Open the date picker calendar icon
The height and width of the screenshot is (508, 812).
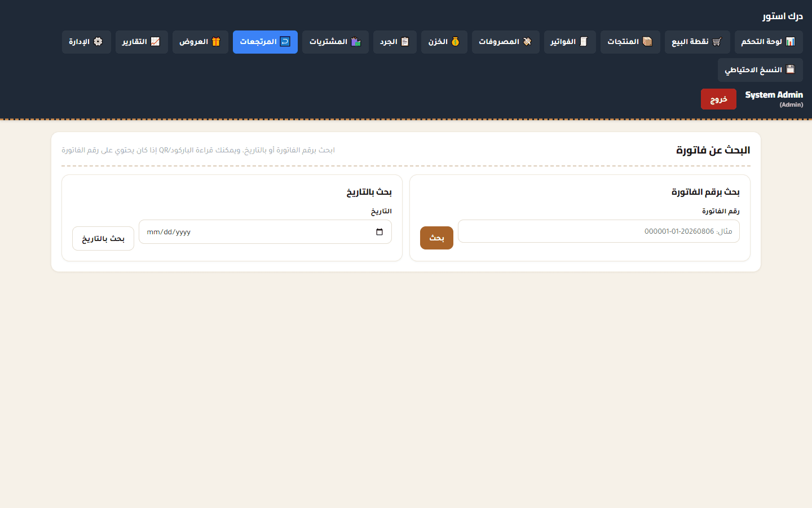click(x=379, y=232)
